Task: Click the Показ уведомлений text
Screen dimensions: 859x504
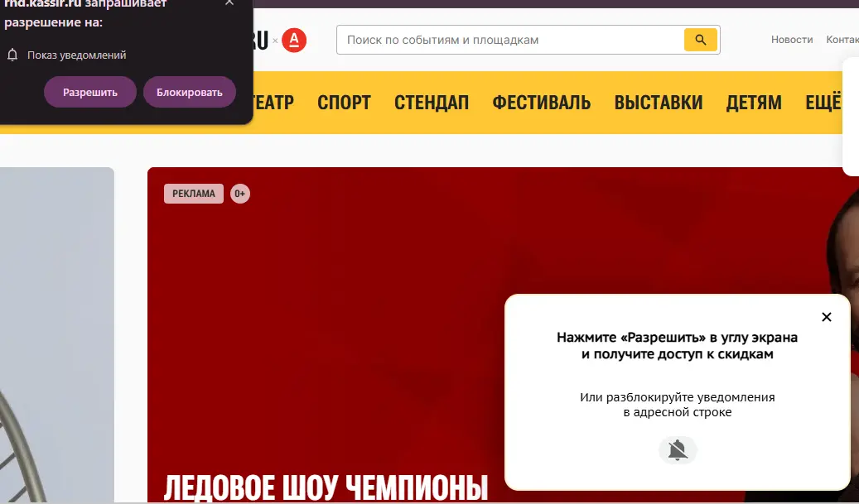Action: pos(77,55)
